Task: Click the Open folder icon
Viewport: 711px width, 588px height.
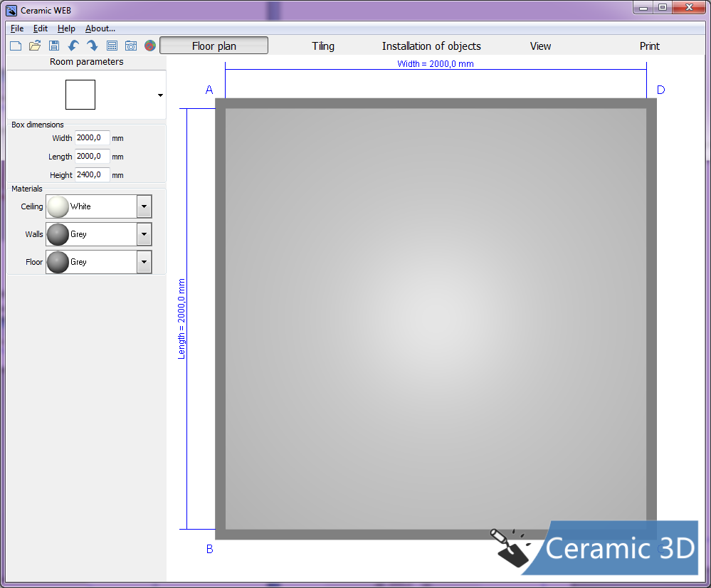Action: pos(35,46)
